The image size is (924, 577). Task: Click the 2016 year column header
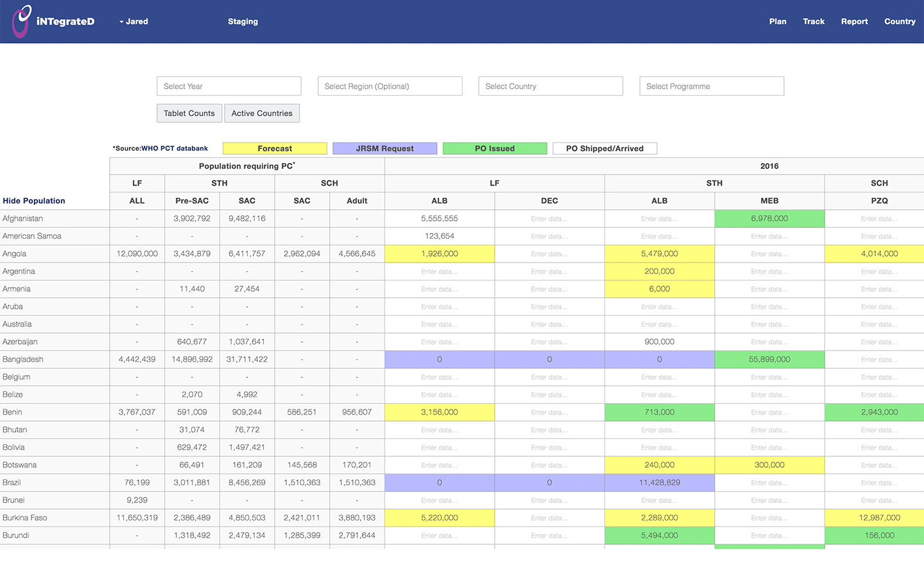click(769, 166)
